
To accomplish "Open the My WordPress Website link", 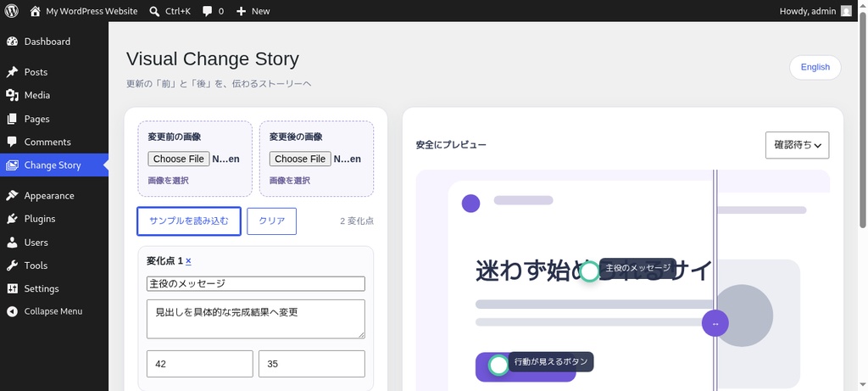I will (x=92, y=11).
